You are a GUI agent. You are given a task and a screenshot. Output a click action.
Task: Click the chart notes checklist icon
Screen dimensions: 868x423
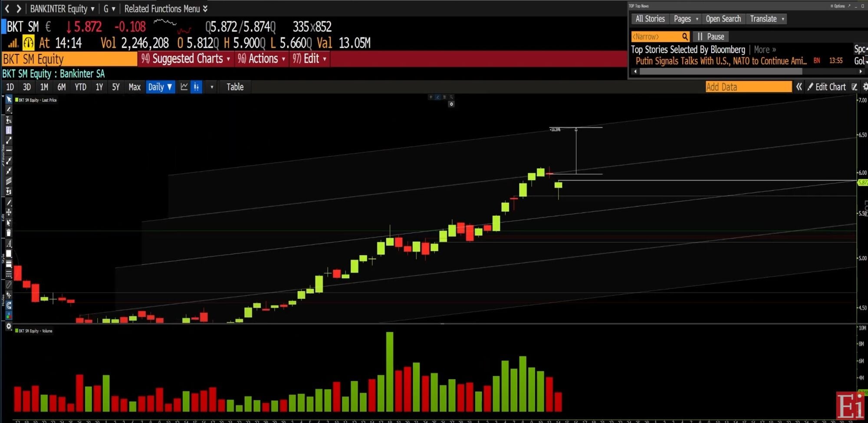coord(855,87)
